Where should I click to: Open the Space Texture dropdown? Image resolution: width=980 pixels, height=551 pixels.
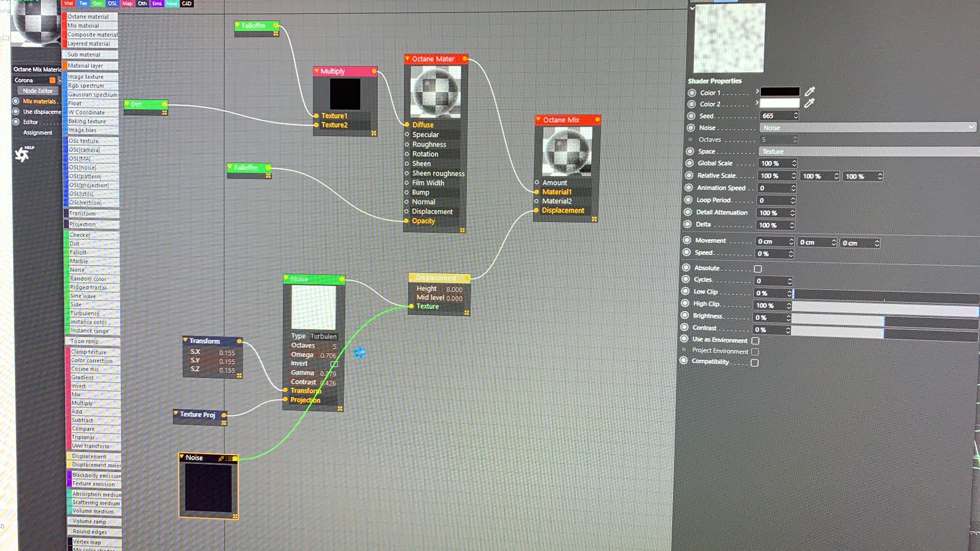[x=868, y=152]
